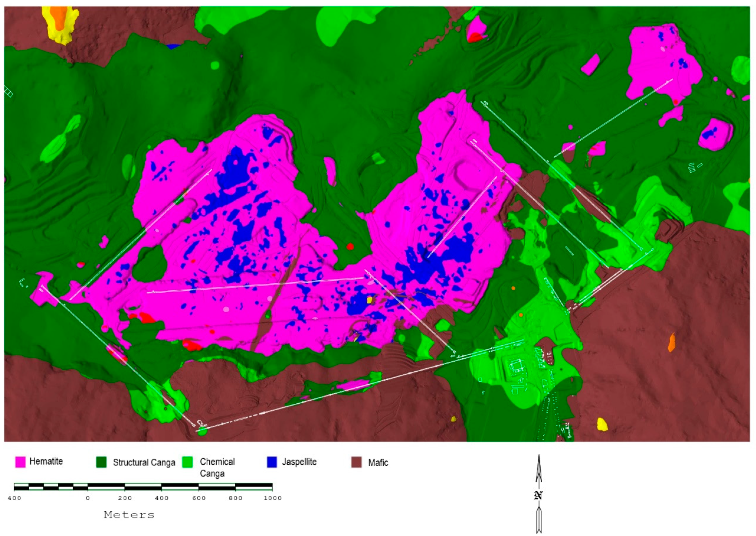Click the Hematite legend label

(x=46, y=461)
